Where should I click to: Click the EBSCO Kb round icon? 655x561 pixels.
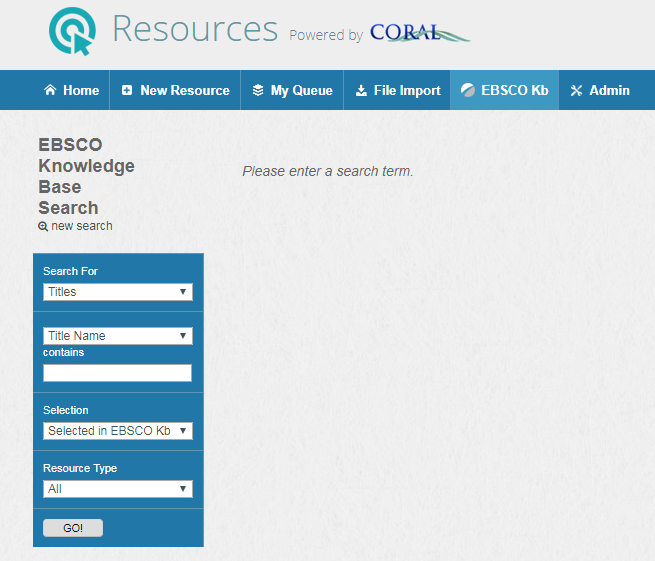point(468,90)
